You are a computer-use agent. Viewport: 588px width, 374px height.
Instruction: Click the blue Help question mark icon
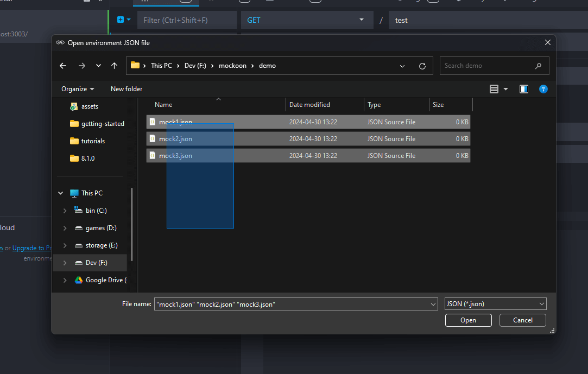click(x=543, y=89)
